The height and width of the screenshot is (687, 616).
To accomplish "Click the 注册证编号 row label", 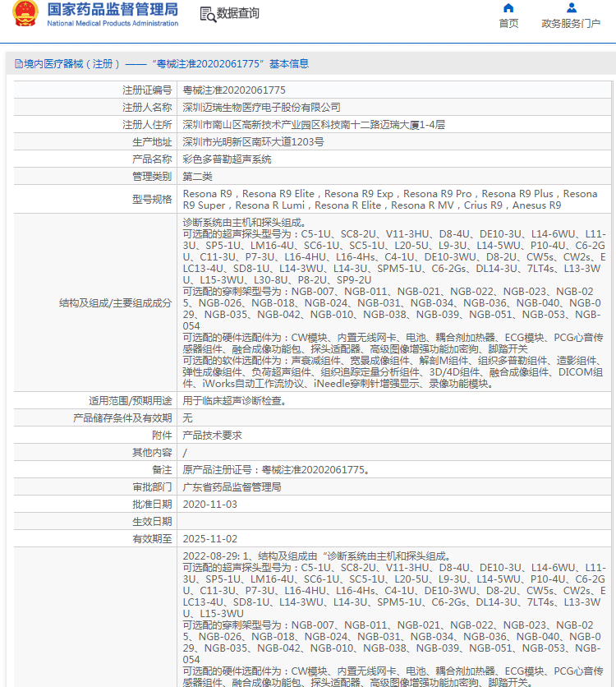I will click(x=147, y=90).
